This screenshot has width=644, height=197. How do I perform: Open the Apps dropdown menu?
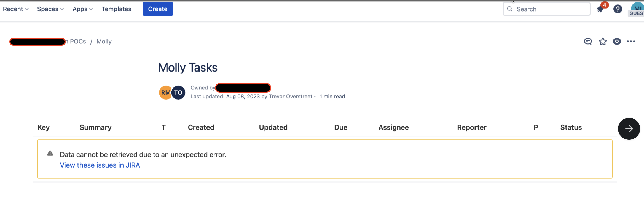point(82,9)
